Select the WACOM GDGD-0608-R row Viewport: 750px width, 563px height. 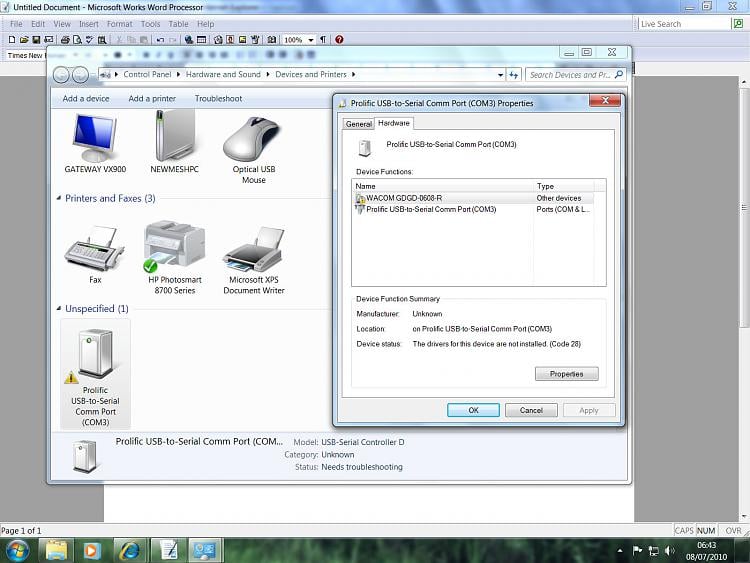(474, 198)
